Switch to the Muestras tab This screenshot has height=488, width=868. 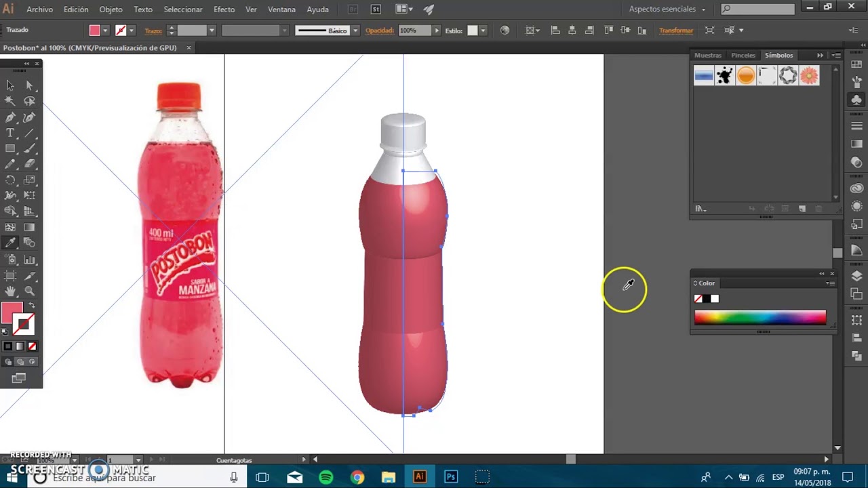[x=708, y=56]
